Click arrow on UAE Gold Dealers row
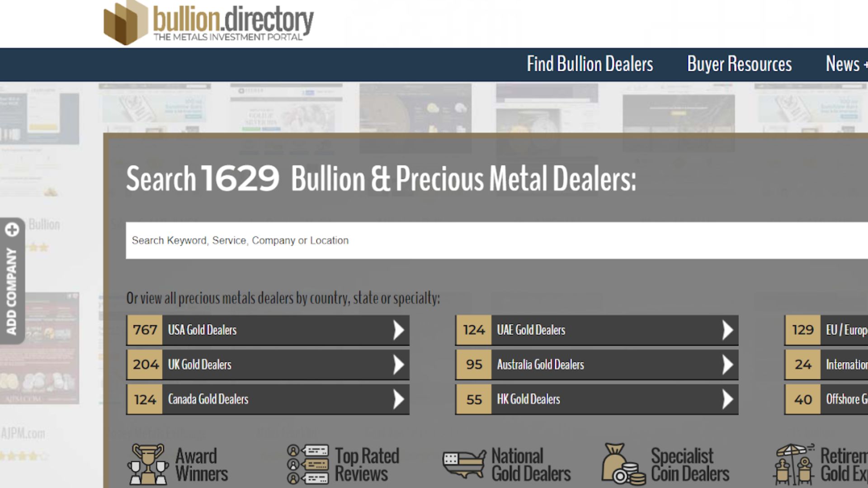 coord(727,330)
